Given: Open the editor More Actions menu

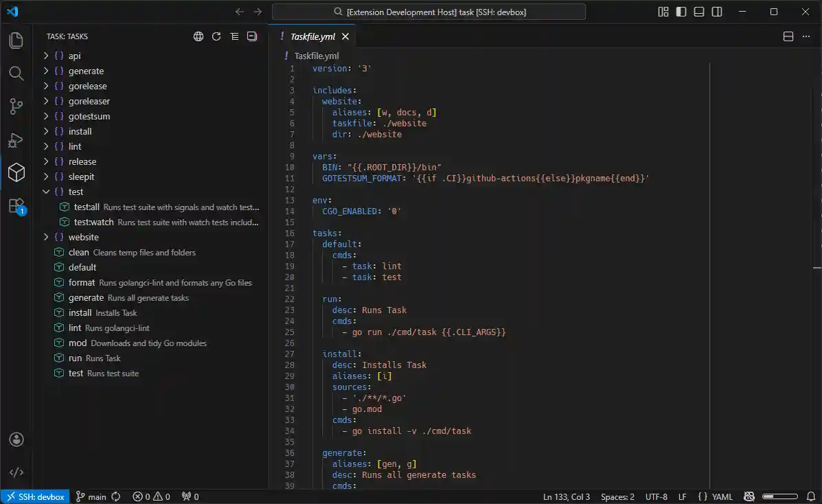Looking at the screenshot, I should tap(806, 36).
